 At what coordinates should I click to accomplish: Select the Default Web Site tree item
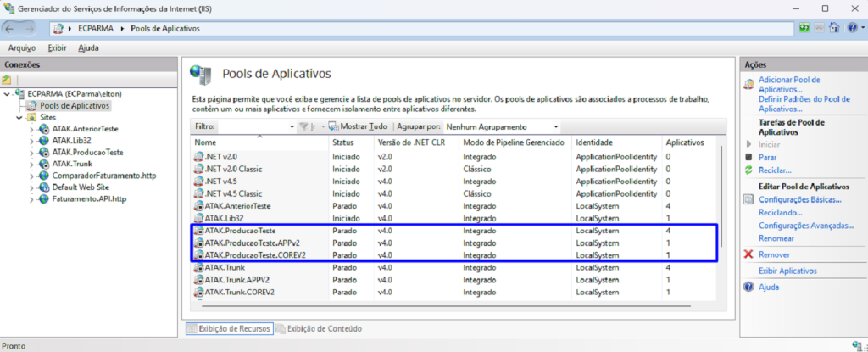point(80,187)
